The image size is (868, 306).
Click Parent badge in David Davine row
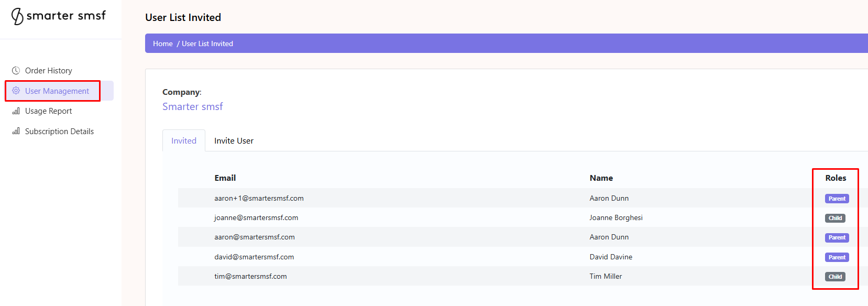point(837,257)
